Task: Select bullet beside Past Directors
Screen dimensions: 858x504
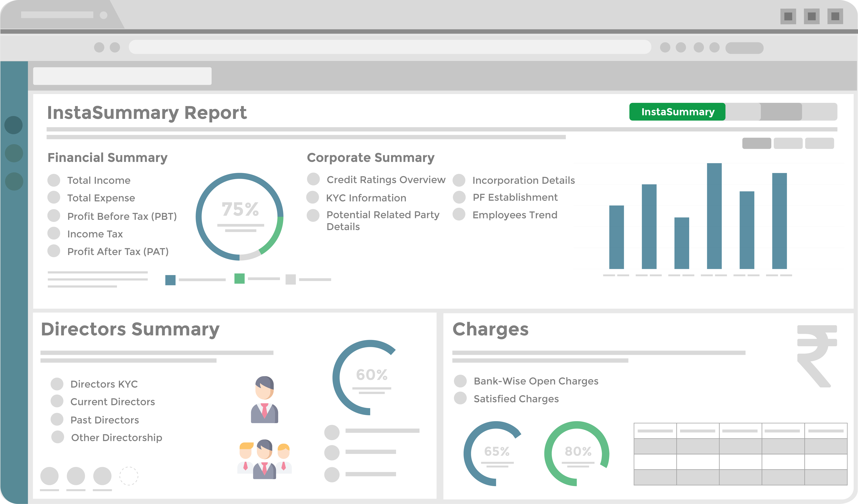Action: point(57,419)
